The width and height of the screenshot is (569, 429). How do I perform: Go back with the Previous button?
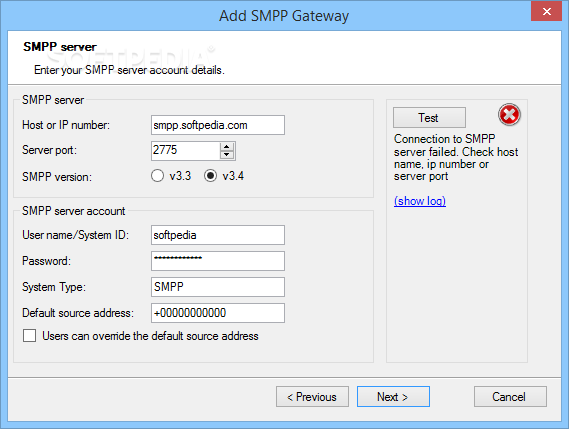(x=312, y=397)
